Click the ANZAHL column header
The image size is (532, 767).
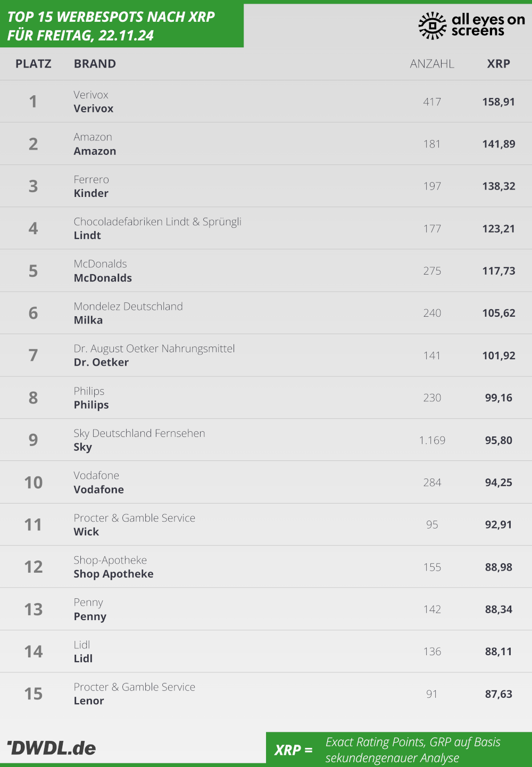coord(432,64)
